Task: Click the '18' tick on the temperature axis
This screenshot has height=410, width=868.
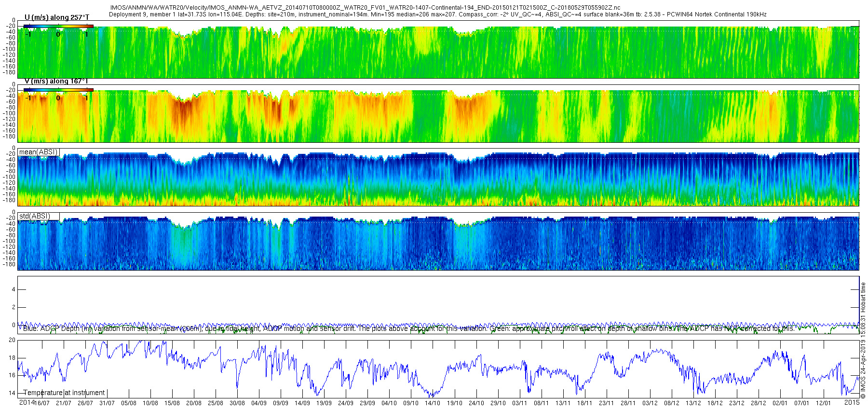Action: 12,358
